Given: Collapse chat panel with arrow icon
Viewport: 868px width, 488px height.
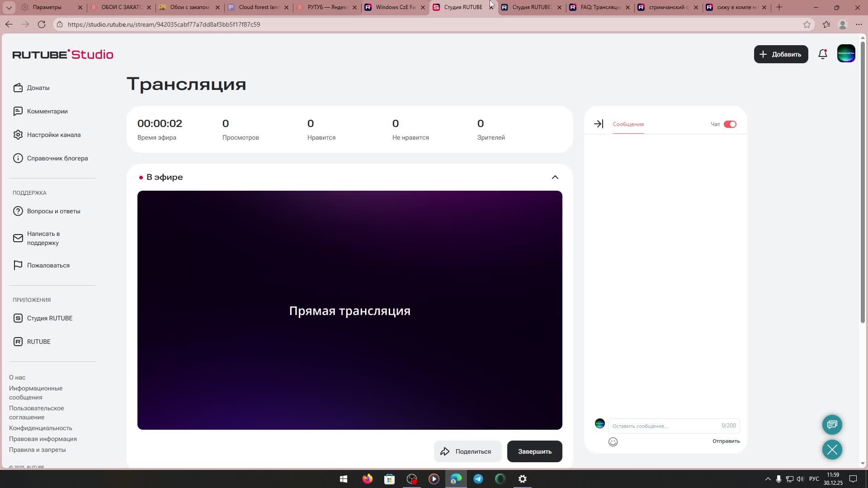Looking at the screenshot, I should (x=599, y=124).
